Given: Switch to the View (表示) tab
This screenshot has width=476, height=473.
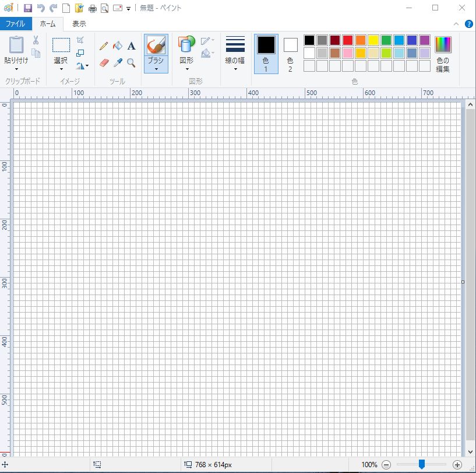Looking at the screenshot, I should [79, 24].
